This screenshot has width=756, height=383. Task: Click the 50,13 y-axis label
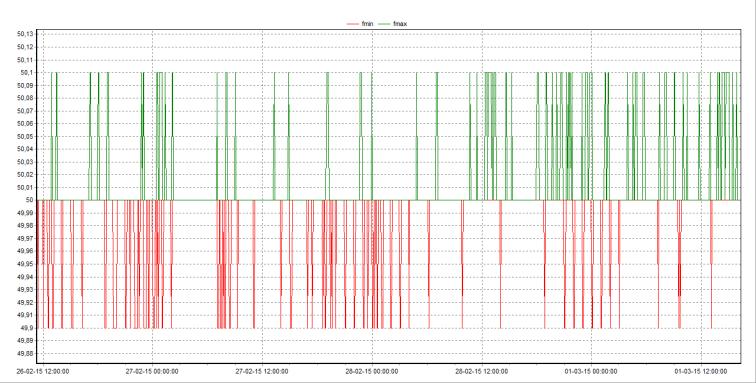click(25, 34)
